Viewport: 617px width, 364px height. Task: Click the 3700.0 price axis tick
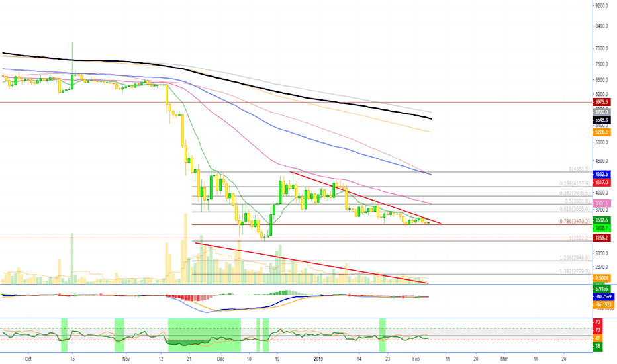click(602, 210)
